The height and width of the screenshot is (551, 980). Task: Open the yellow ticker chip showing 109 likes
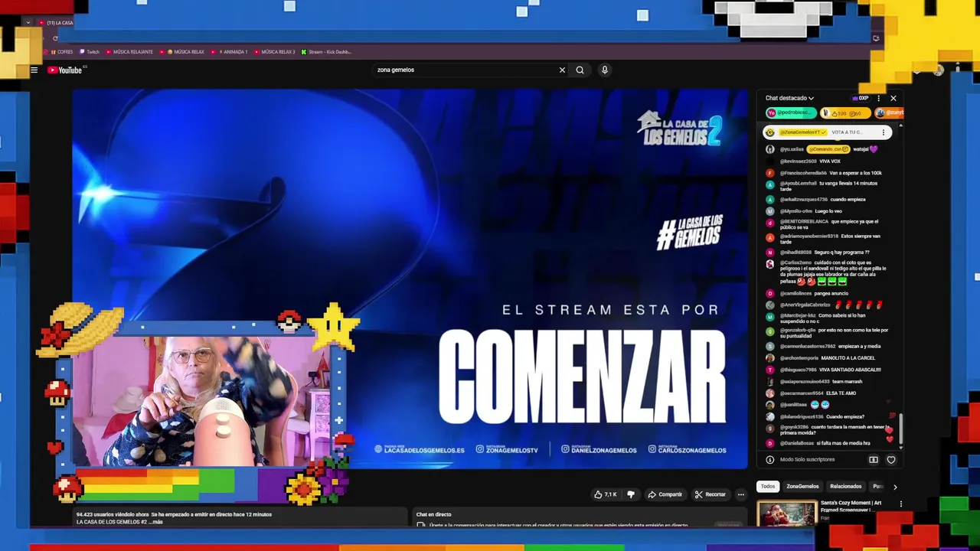[x=845, y=112]
